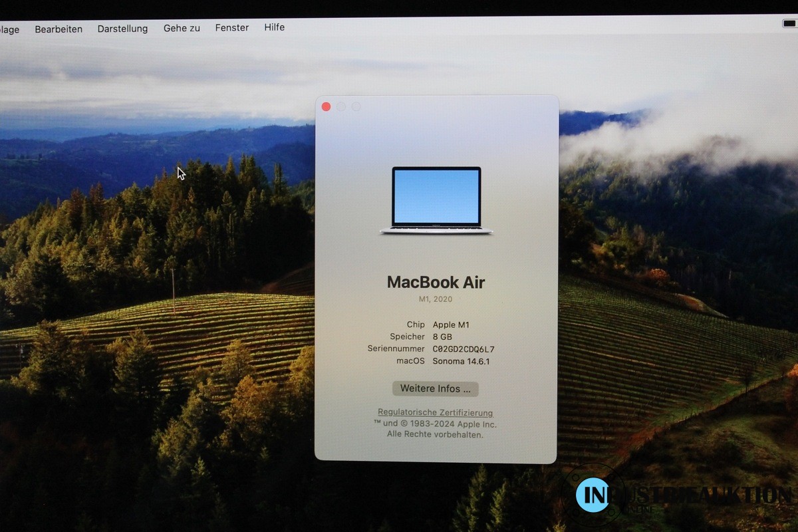
Task: Open the Darstellung menu
Action: (122, 29)
